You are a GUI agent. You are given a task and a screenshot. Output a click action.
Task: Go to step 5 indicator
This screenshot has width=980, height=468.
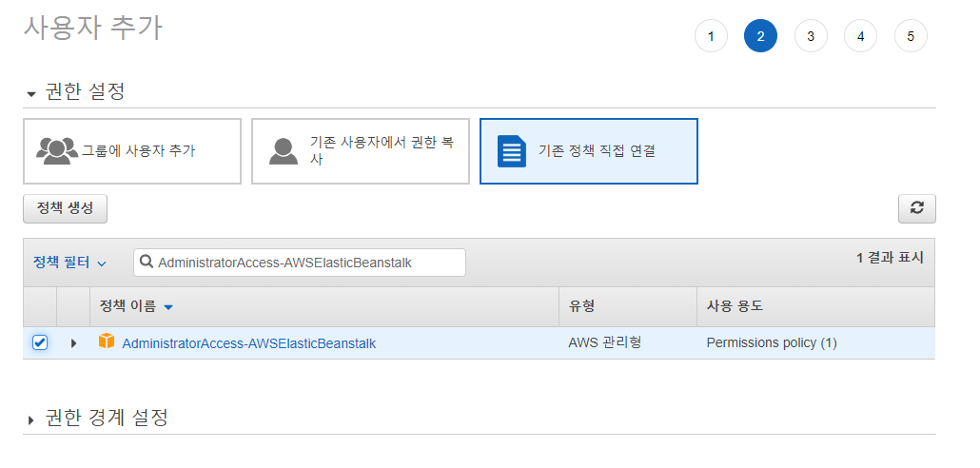pos(911,35)
